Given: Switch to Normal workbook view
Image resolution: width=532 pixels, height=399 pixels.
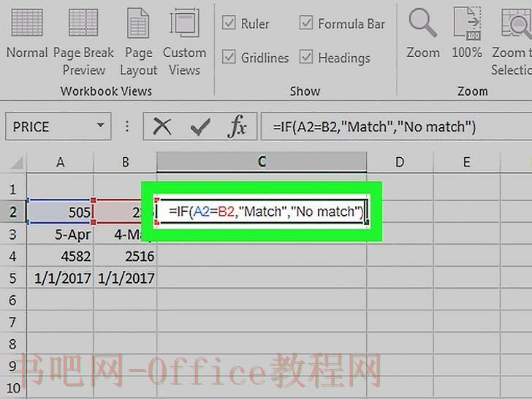Looking at the screenshot, I should coord(27,34).
